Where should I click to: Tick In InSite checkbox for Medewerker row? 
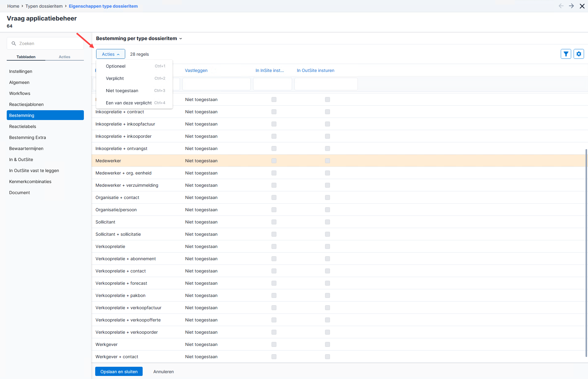[x=274, y=161]
